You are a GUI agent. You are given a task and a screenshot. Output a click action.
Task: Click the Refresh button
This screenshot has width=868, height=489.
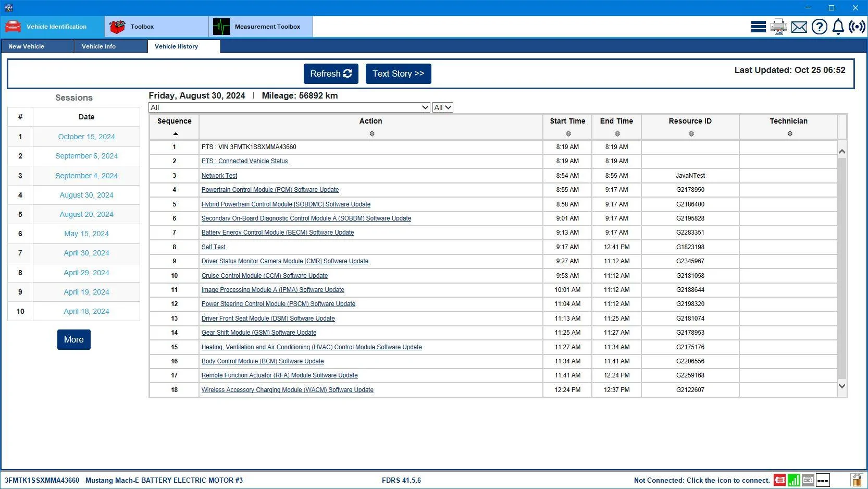coord(331,74)
